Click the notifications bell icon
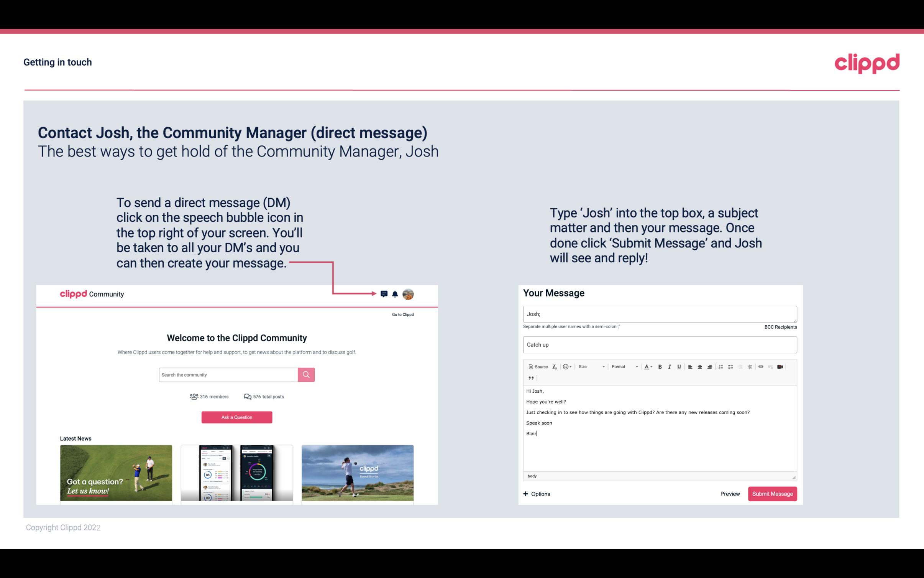This screenshot has width=924, height=578. tap(395, 294)
